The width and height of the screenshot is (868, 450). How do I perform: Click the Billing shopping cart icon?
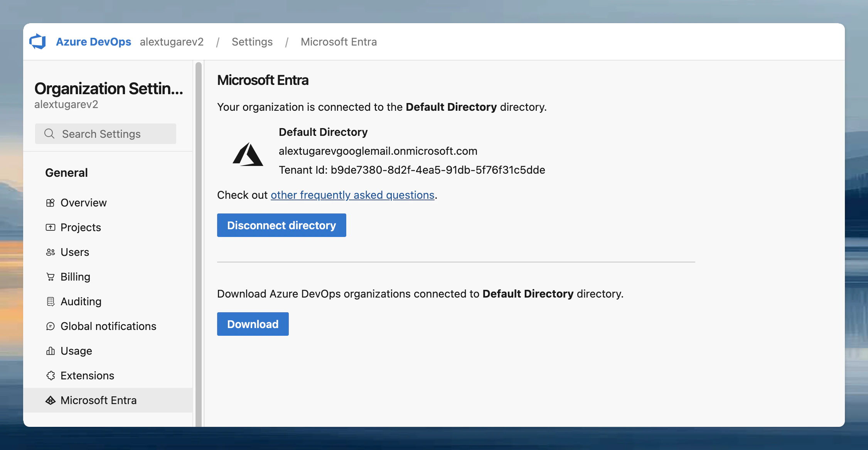pos(51,277)
